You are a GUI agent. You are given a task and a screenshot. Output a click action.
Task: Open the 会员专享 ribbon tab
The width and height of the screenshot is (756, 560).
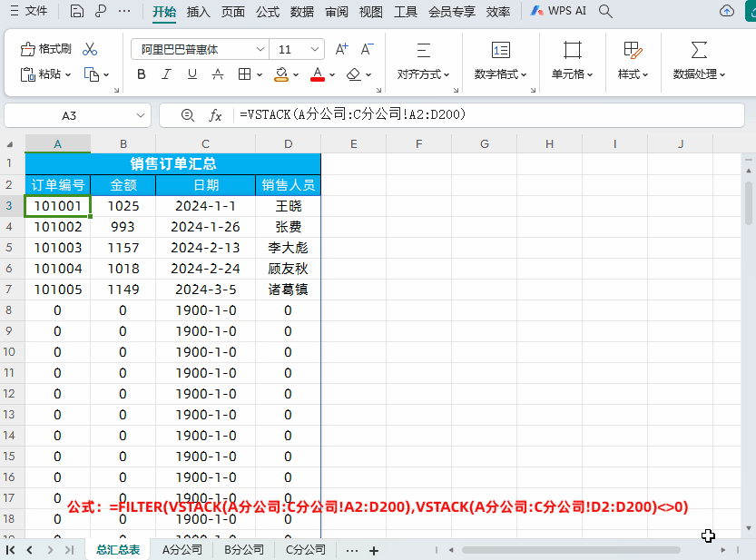[452, 12]
